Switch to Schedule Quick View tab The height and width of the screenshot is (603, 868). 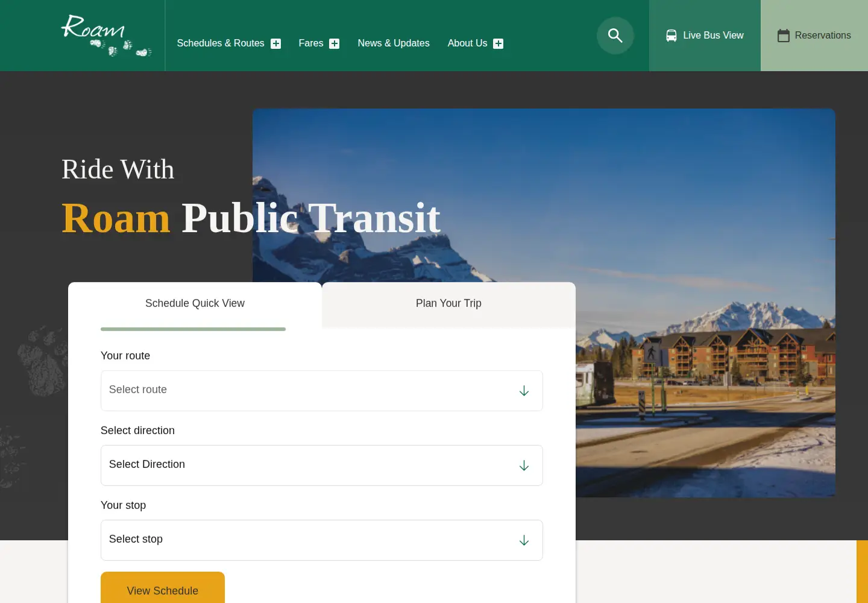195,304
